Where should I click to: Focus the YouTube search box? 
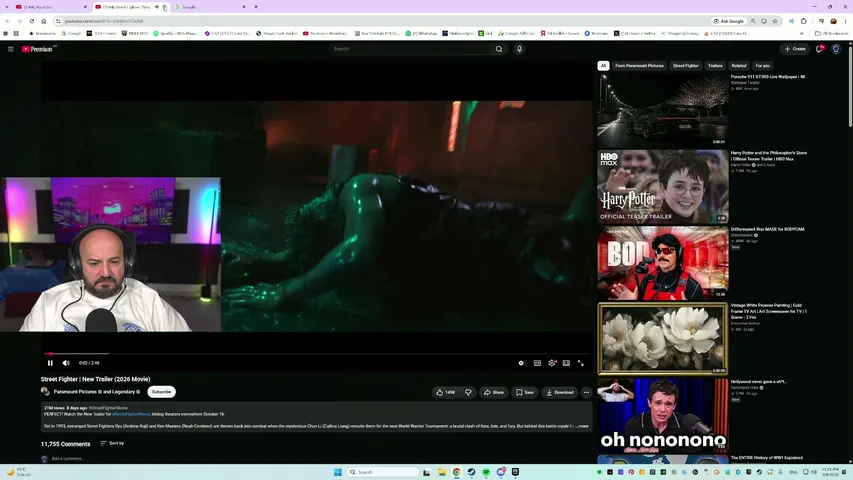pos(410,49)
